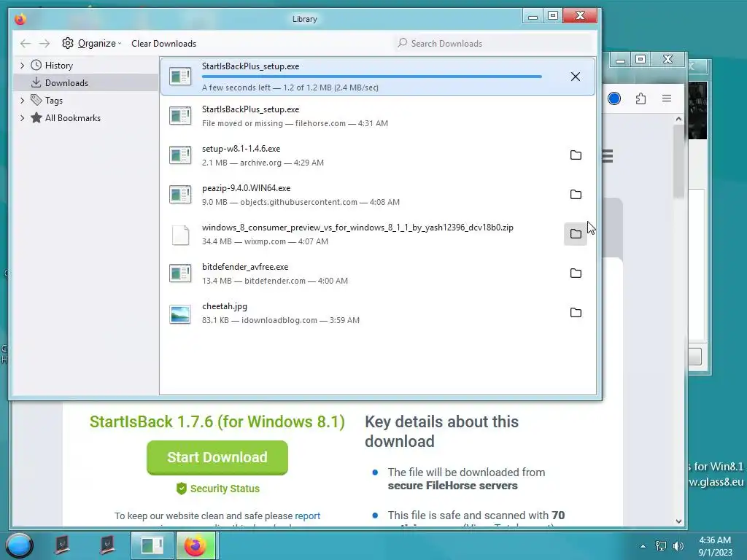Screen dimensions: 747x560
Task: Open containing folder for peazip-9.4.0.WIN64.exe
Action: [x=576, y=194]
